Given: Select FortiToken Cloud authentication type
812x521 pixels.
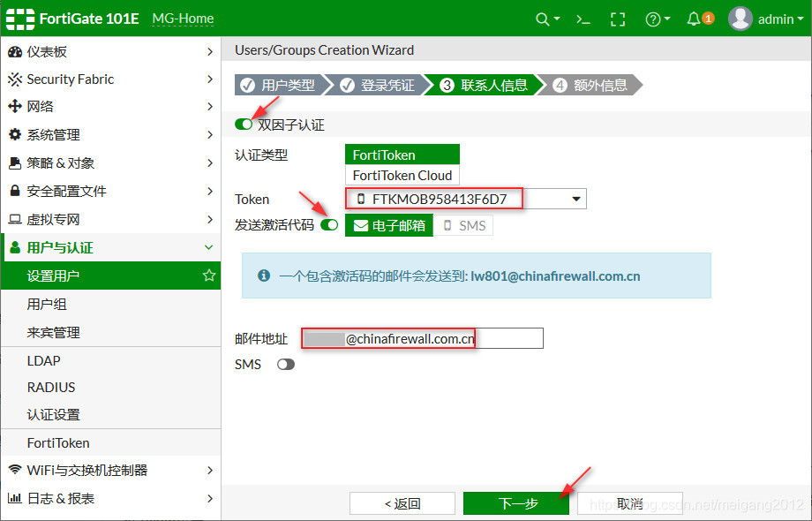Looking at the screenshot, I should tap(402, 175).
